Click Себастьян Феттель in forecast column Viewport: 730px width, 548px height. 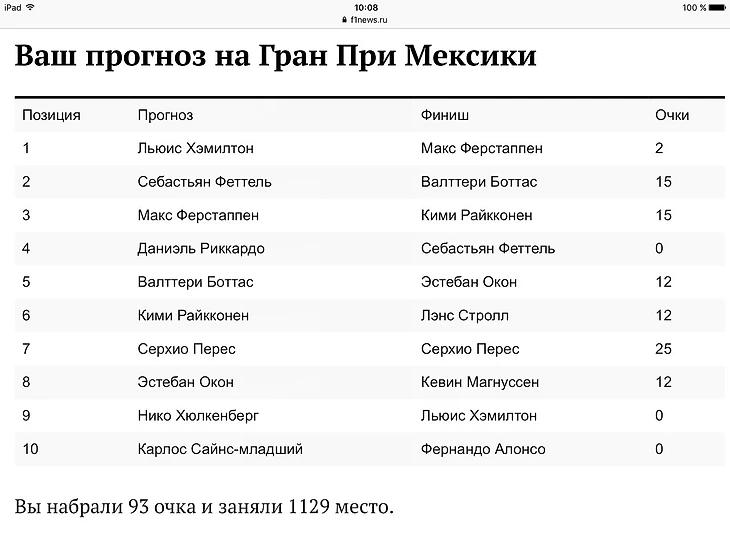tap(204, 182)
